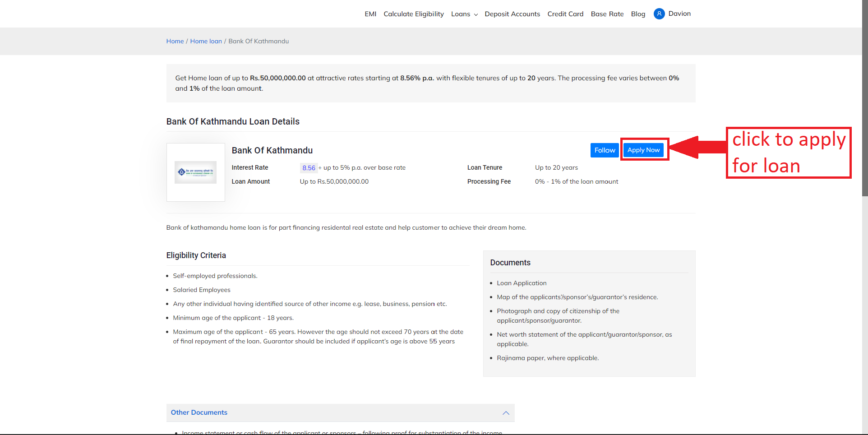Viewport: 868px width, 435px height.
Task: Click 'Bank Of Kathmandu Loan Details' heading
Action: [233, 121]
